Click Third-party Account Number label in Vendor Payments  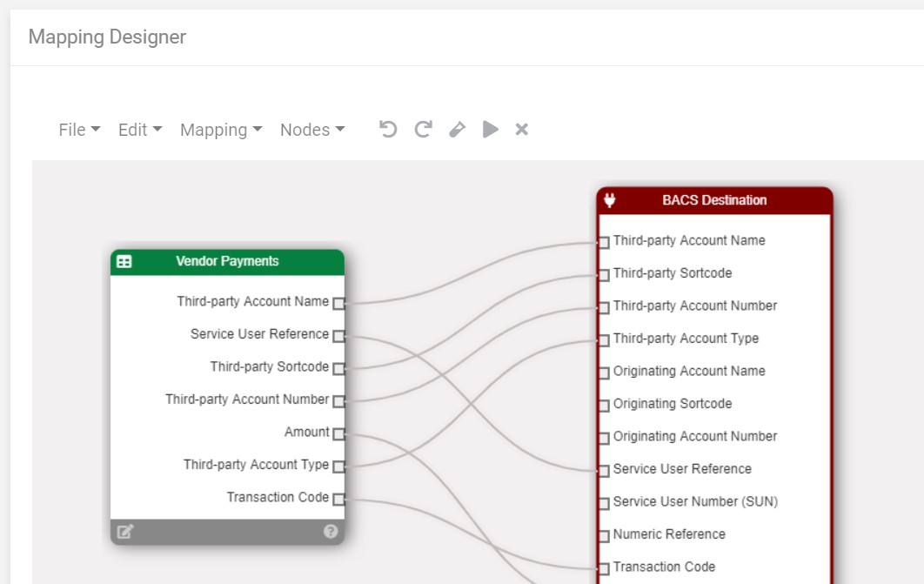coord(247,399)
